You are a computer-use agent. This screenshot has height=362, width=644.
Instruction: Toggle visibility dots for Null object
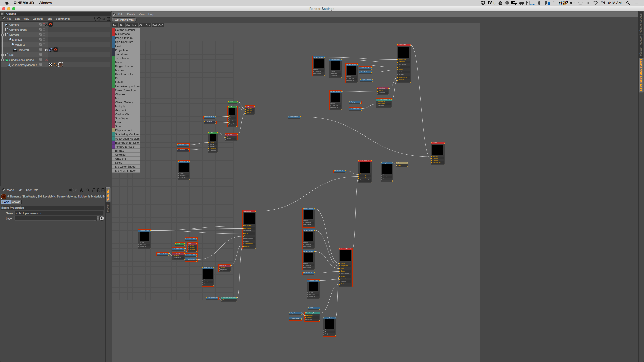click(x=44, y=55)
